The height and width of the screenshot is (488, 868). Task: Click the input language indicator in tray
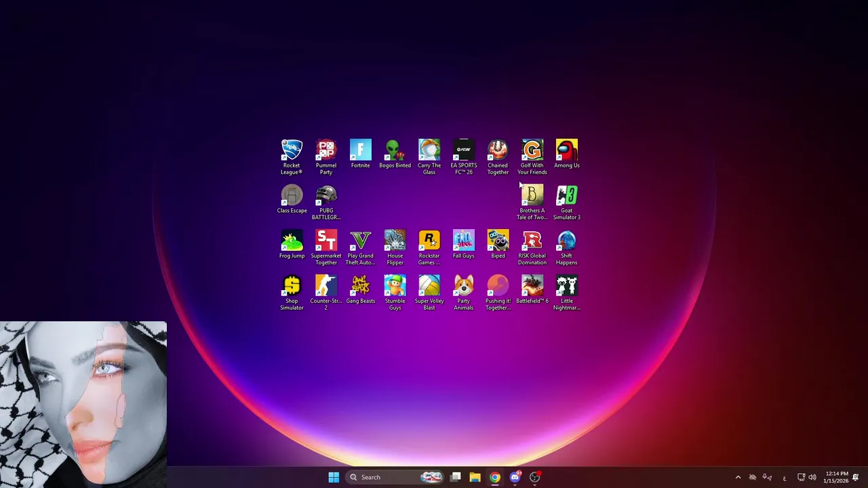click(x=784, y=477)
